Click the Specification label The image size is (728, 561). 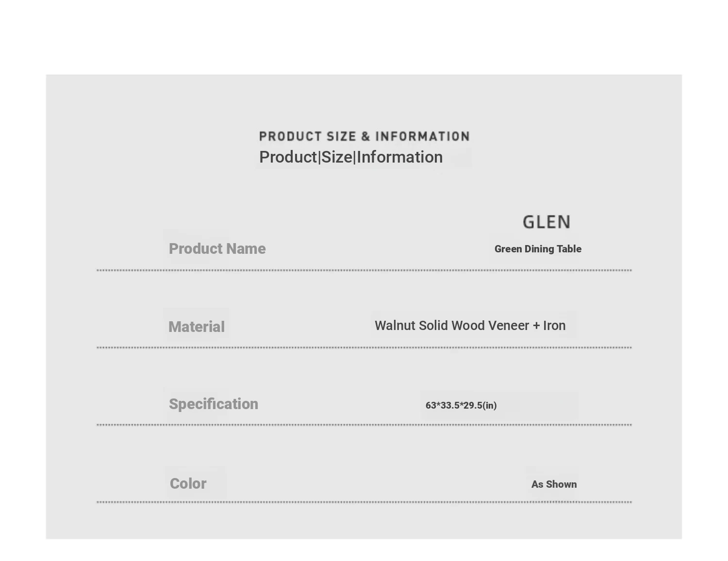214,404
